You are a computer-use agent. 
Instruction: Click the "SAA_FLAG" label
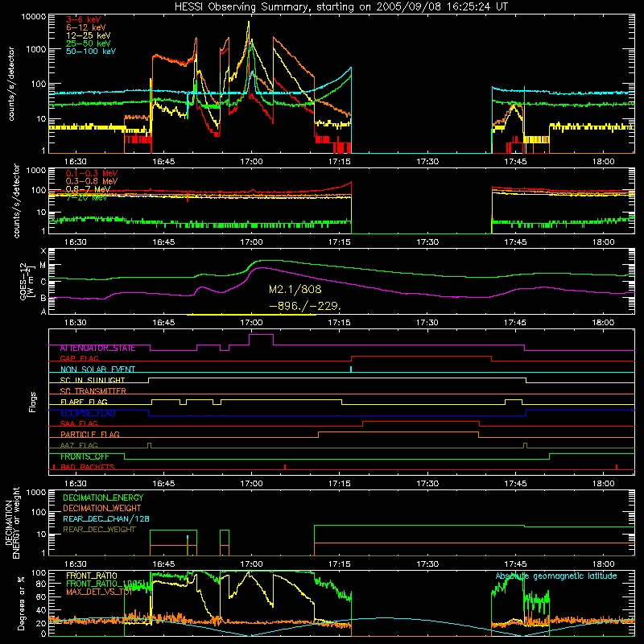point(79,423)
